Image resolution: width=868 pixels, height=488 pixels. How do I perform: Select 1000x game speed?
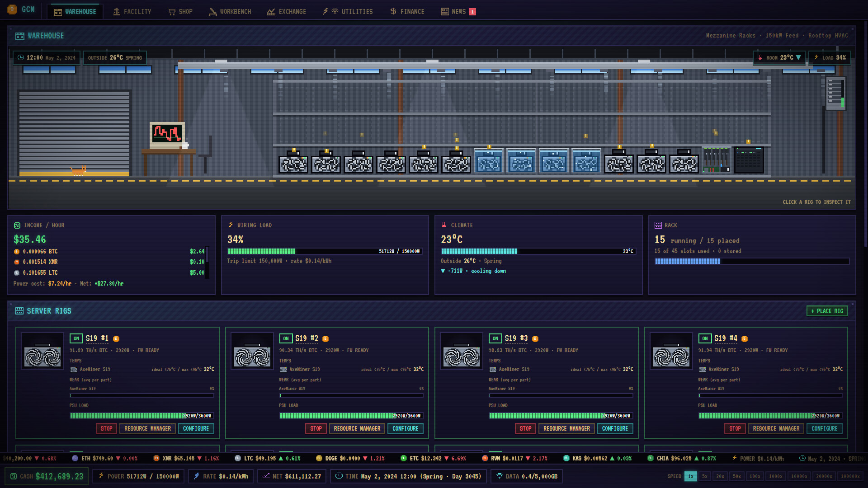point(776,476)
